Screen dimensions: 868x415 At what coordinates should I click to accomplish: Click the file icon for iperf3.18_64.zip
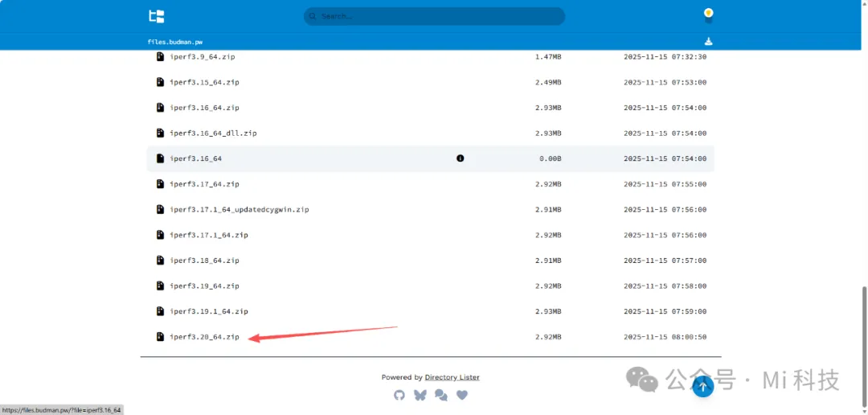[160, 261]
